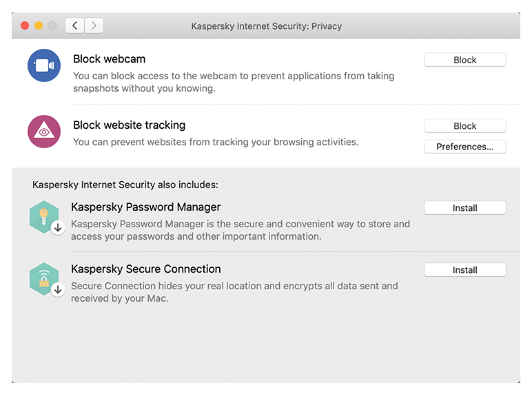Minimize the window with yellow button

click(x=39, y=25)
